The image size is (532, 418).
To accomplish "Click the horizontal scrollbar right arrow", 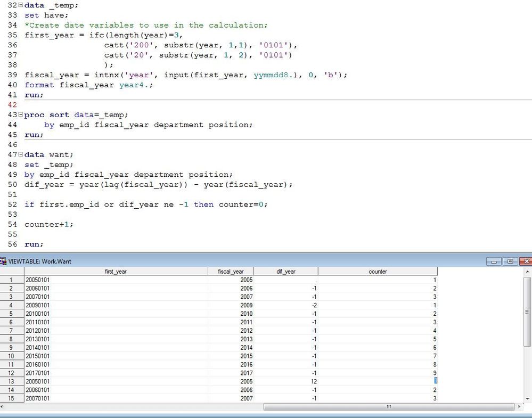I will pos(520,407).
